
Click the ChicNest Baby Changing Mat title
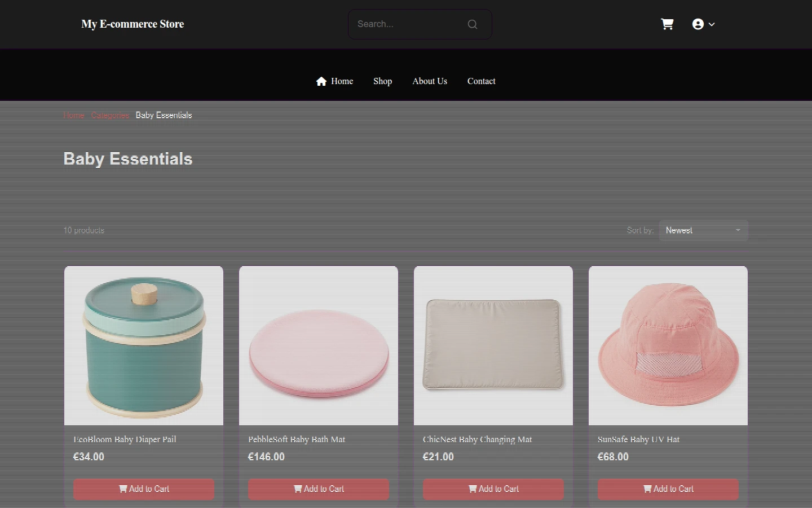tap(477, 439)
